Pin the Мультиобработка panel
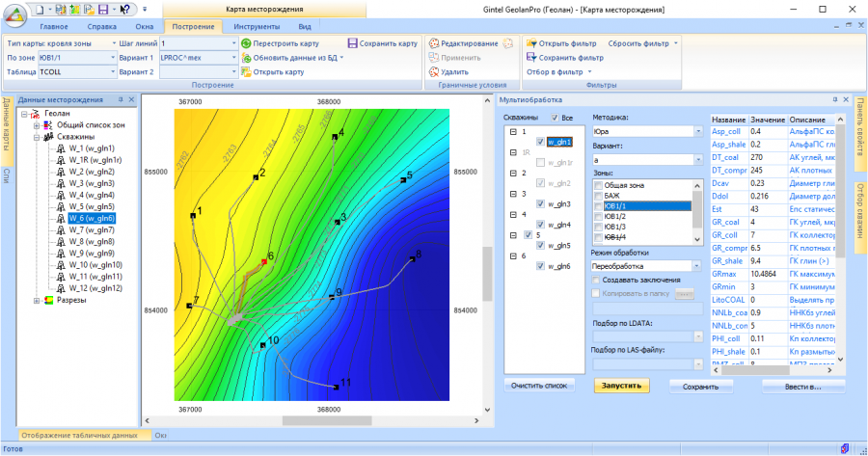Screen dimensions: 868x456 click(x=835, y=99)
